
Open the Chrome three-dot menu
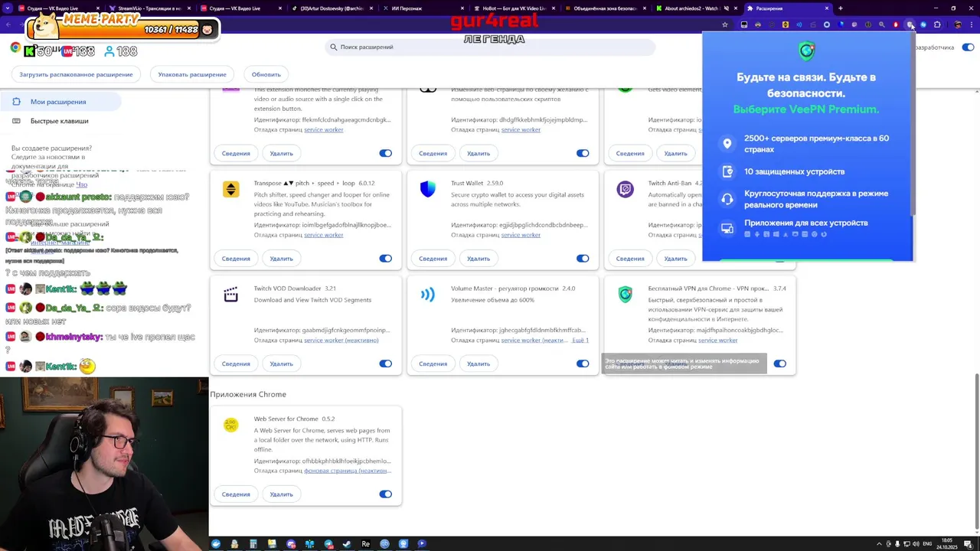coord(972,24)
